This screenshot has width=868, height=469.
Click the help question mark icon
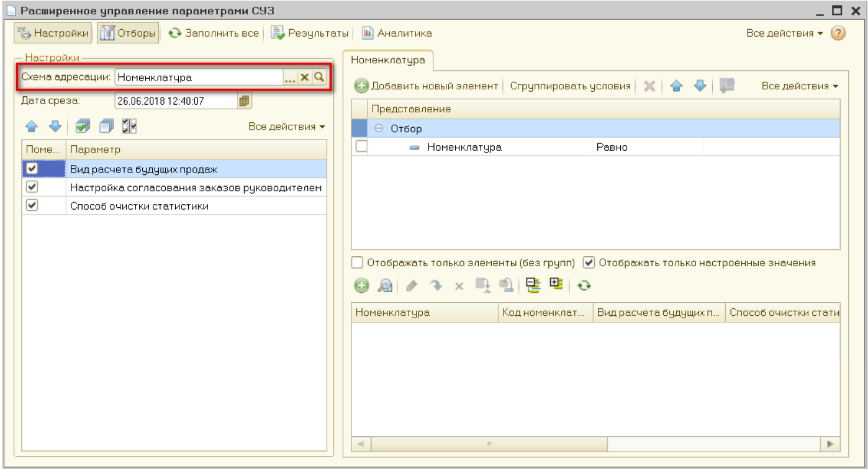(838, 33)
